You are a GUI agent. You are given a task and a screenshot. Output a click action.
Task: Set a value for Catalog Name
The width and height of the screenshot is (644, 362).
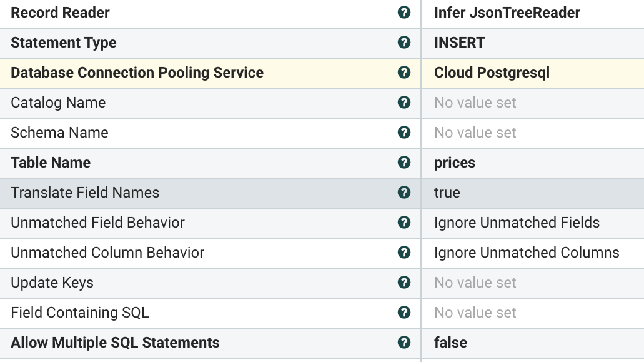[x=475, y=103]
